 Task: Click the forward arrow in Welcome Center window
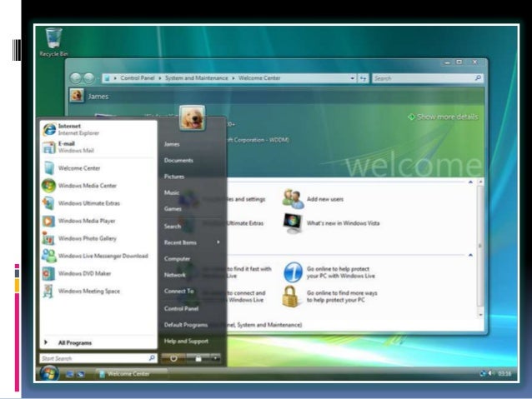coord(89,78)
